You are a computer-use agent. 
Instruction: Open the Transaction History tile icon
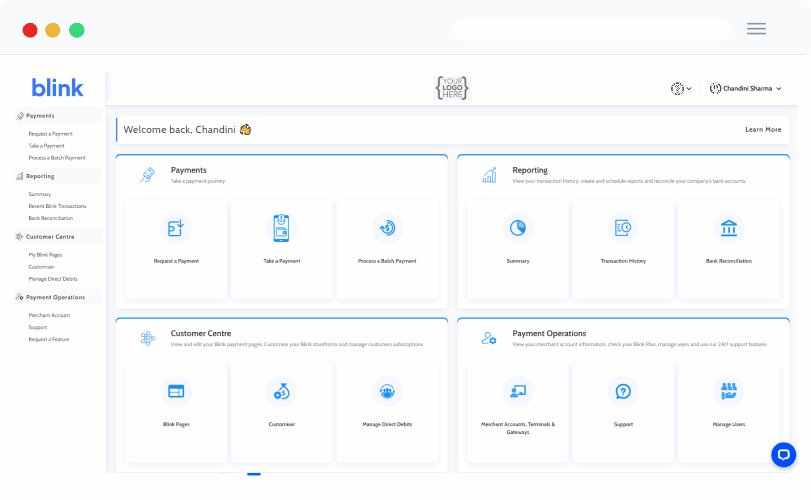(x=623, y=228)
